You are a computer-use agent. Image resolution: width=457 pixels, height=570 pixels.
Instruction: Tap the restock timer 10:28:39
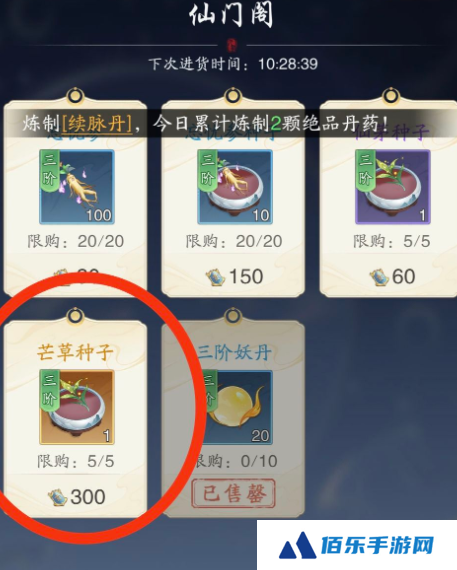[288, 64]
